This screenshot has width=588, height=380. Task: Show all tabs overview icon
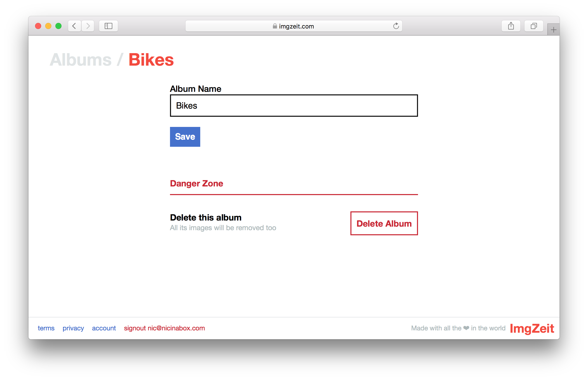[x=534, y=26]
